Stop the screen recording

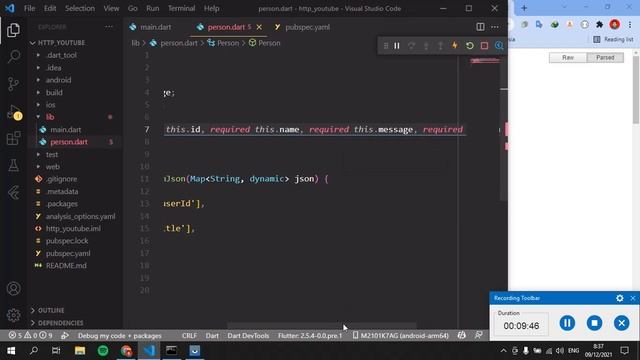594,323
